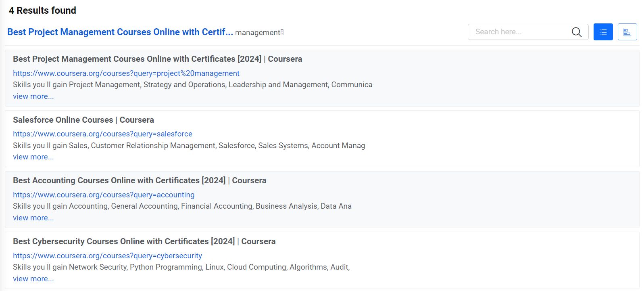Open the project management Coursera URL
The image size is (644, 291).
pos(126,73)
